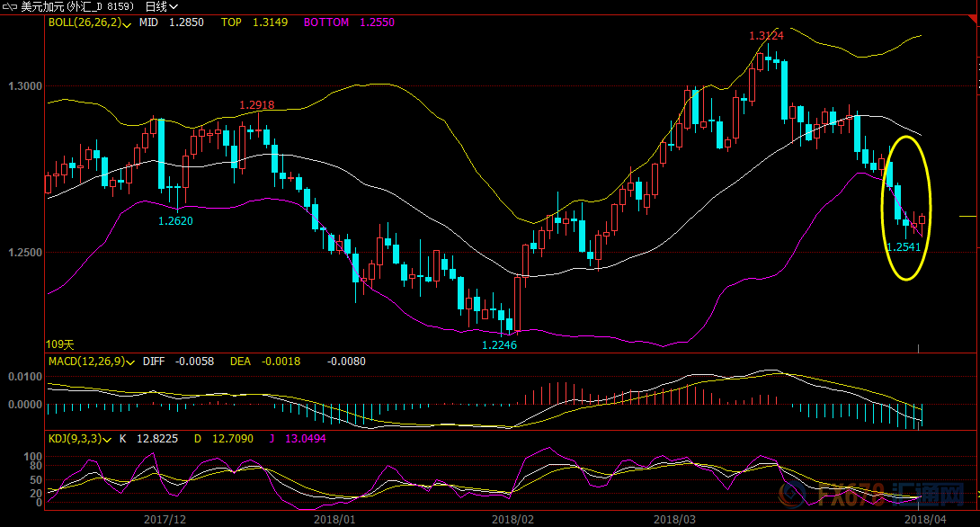Click the magenta KDJ J value 13.0494
The height and width of the screenshot is (527, 980).
tap(306, 438)
